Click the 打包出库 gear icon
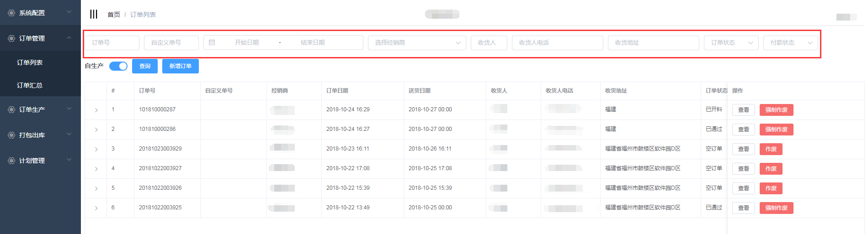 coord(11,135)
